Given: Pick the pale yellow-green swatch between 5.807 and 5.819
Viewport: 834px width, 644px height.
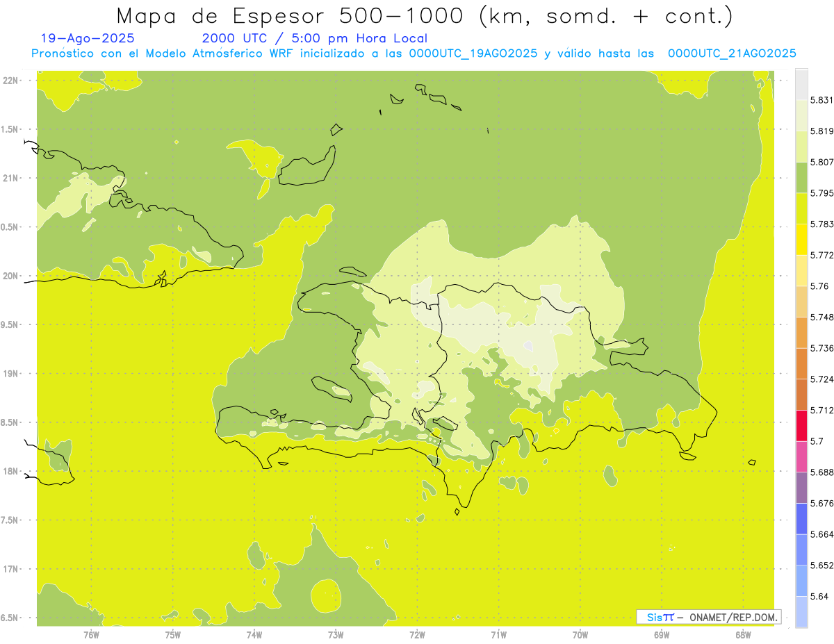Looking at the screenshot, I should (801, 147).
